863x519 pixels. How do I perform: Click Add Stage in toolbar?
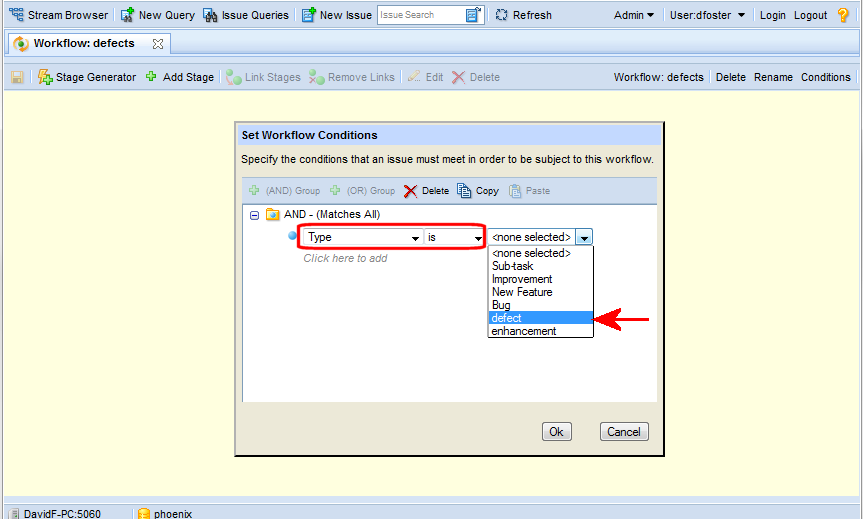179,77
